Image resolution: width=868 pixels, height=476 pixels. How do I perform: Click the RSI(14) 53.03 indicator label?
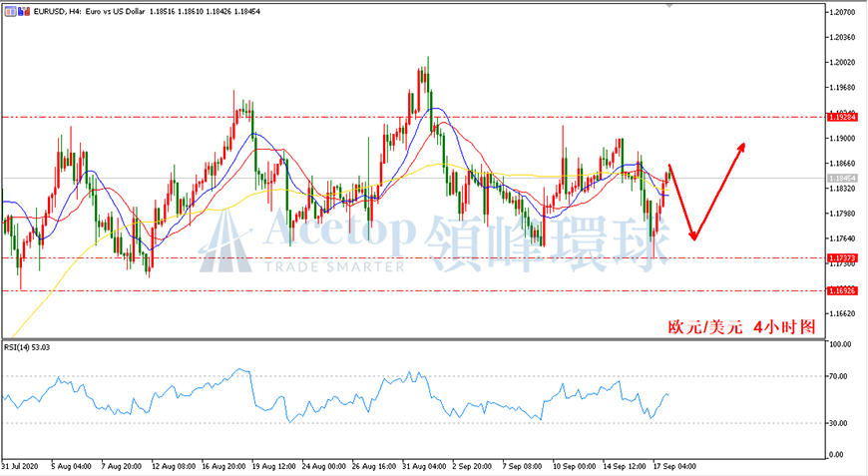pos(27,347)
